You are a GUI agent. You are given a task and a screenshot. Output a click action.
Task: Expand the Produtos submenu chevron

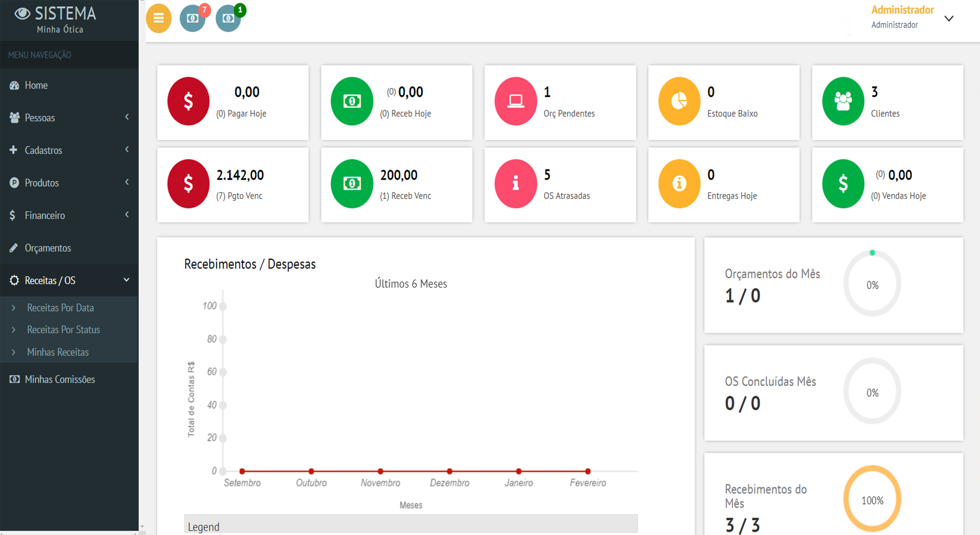click(127, 182)
